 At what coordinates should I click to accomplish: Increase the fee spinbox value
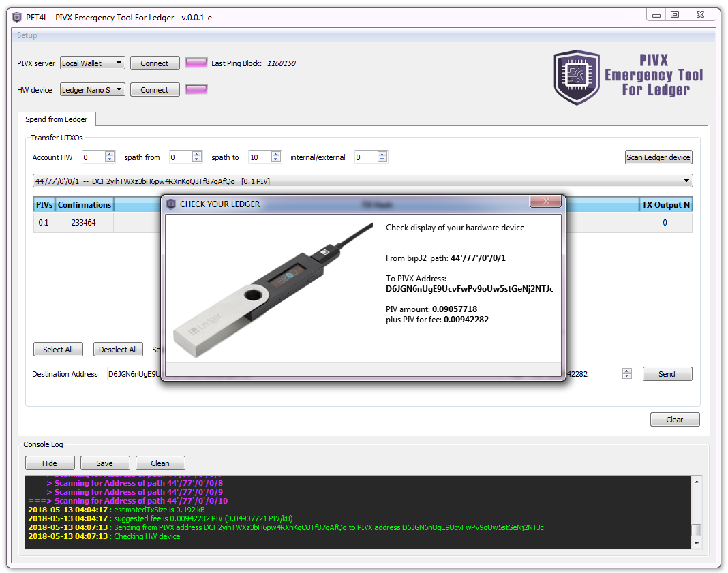(x=627, y=371)
